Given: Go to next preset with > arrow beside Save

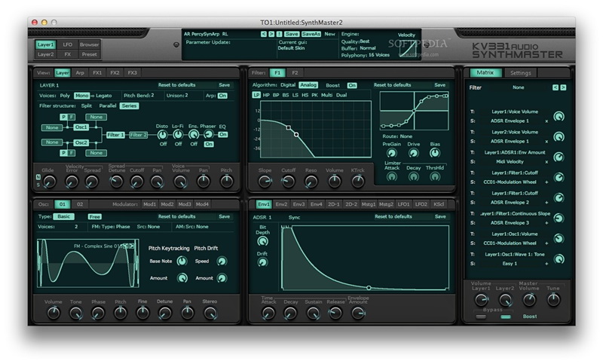Looking at the screenshot, I should pos(271,34).
